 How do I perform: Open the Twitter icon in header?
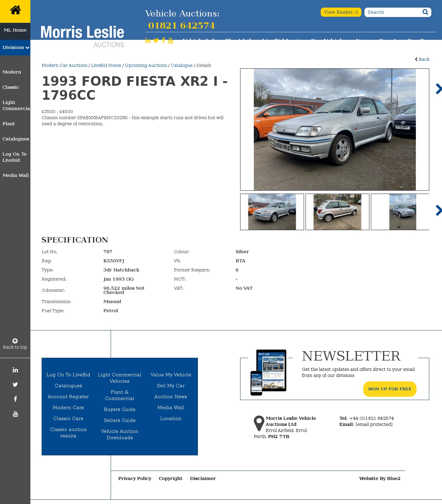[x=156, y=40]
